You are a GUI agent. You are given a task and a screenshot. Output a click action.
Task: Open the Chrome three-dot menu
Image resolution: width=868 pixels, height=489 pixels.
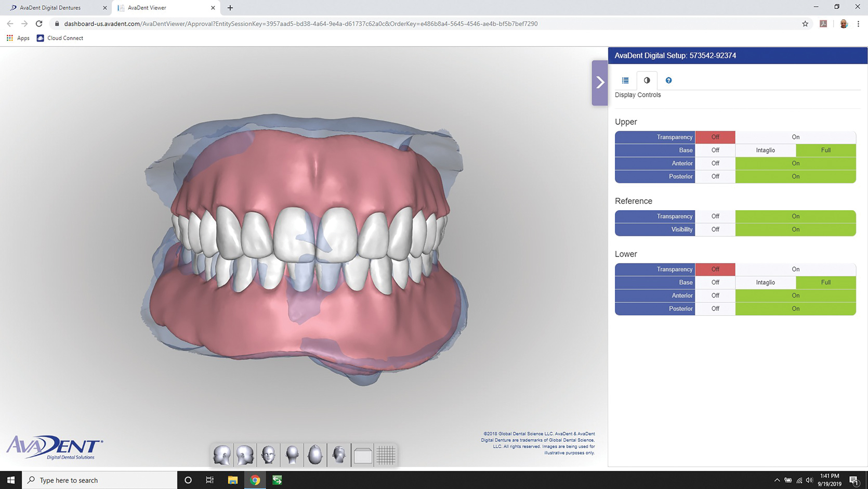tap(858, 23)
